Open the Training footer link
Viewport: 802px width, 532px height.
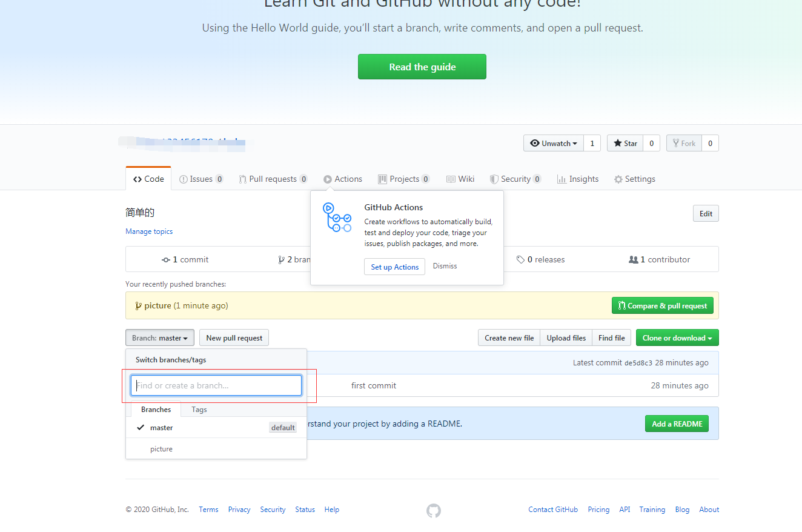tap(652, 510)
